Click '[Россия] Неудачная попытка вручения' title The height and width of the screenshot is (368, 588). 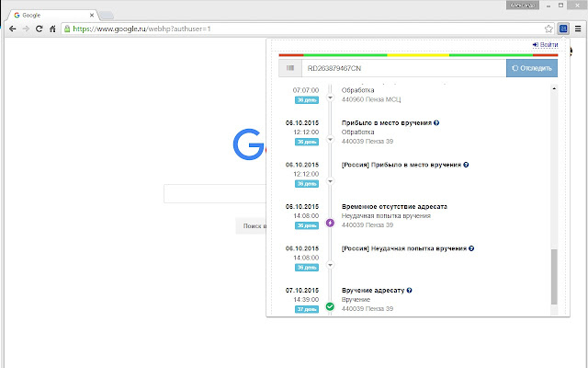click(404, 248)
